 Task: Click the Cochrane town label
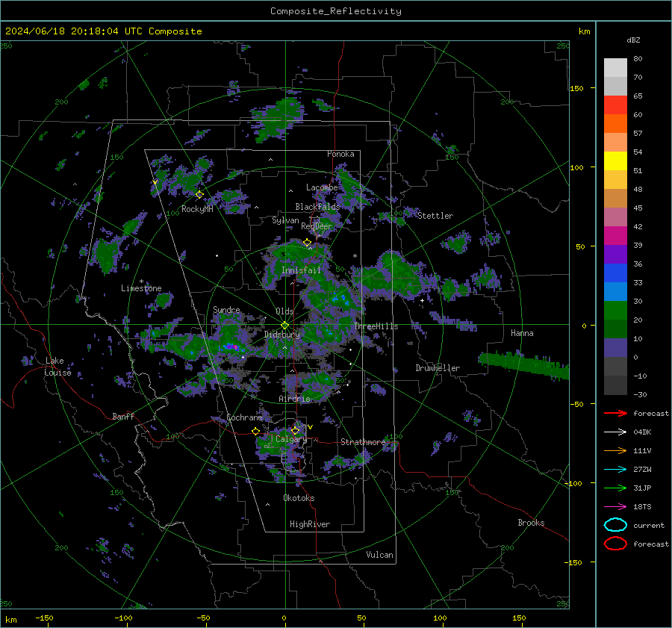click(244, 417)
